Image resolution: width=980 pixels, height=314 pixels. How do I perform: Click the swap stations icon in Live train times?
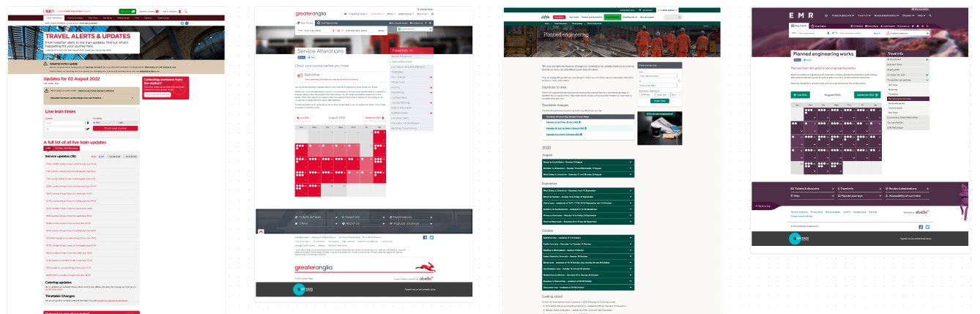pos(88,129)
